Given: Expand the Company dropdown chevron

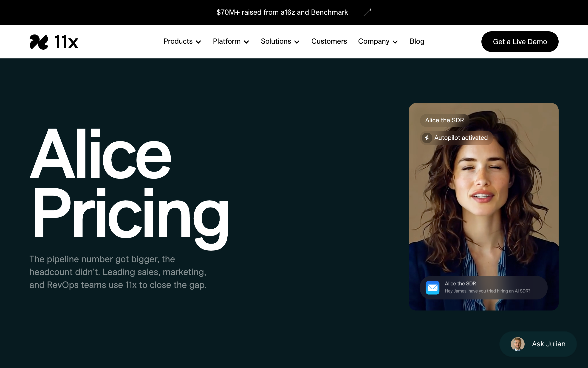Looking at the screenshot, I should tap(395, 42).
